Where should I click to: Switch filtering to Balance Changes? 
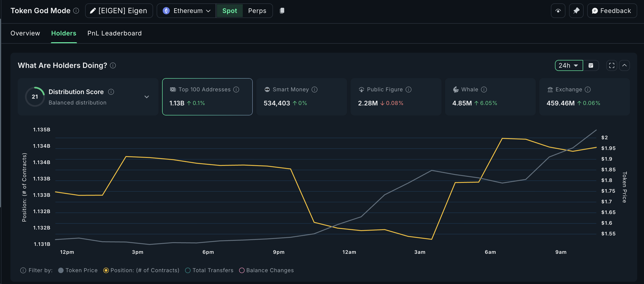(x=242, y=270)
